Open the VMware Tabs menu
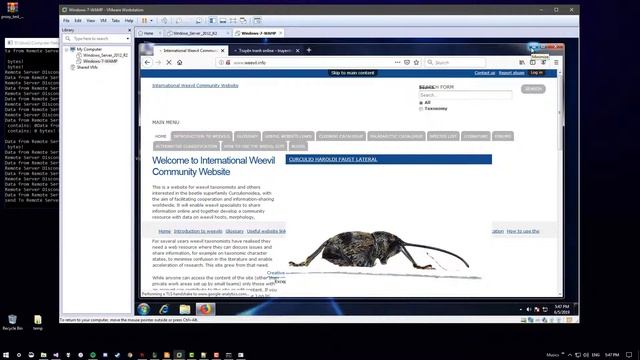Screen dimensions: 640x360 coord(116,20)
